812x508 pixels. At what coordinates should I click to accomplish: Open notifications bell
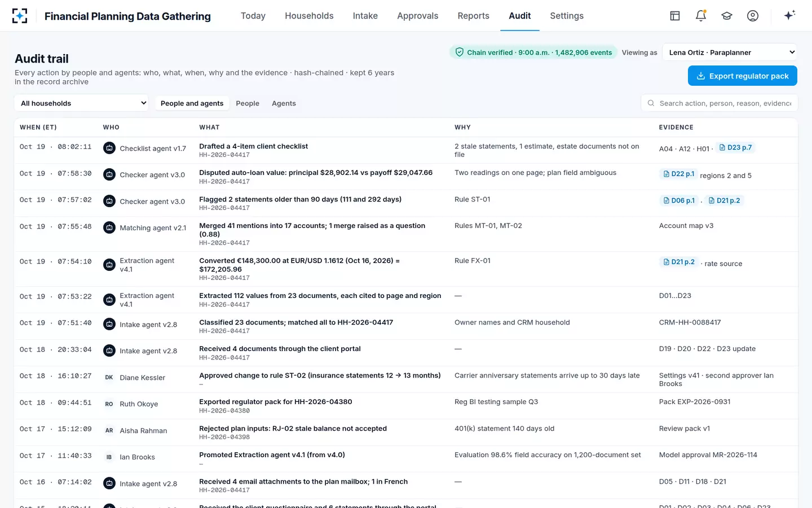coord(701,16)
